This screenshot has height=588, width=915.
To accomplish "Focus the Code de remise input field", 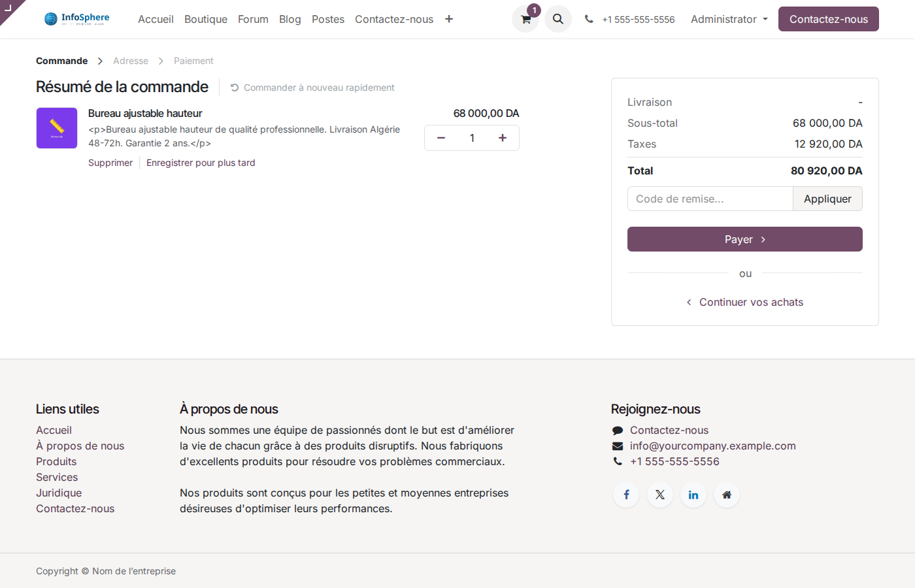I will (x=710, y=199).
